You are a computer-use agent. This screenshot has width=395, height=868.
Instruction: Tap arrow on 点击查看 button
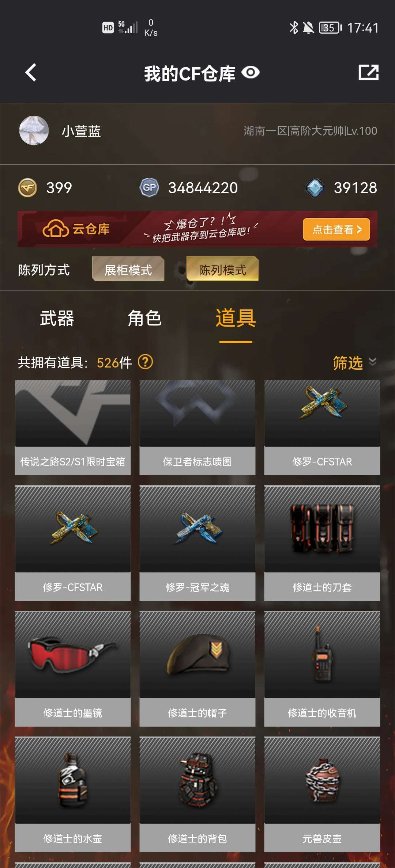[x=359, y=229]
